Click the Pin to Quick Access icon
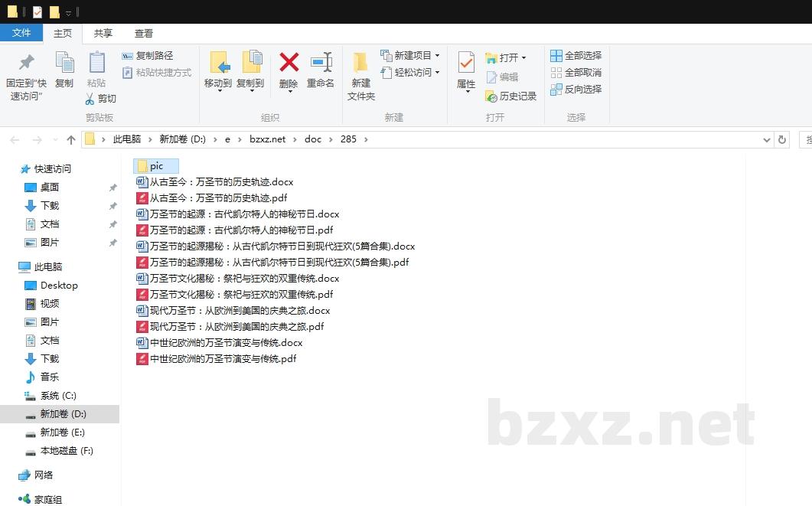The height and width of the screenshot is (506, 812). [26, 63]
